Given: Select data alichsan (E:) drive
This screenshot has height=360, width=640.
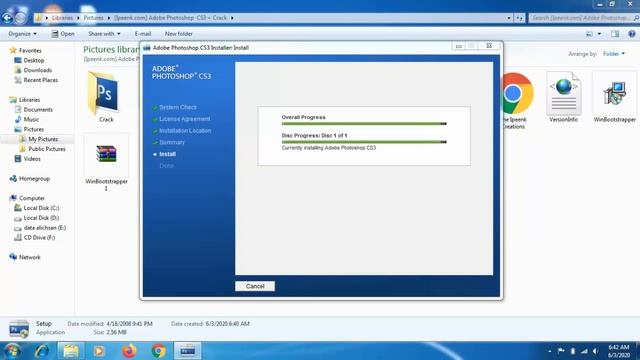Looking at the screenshot, I should click(x=44, y=228).
